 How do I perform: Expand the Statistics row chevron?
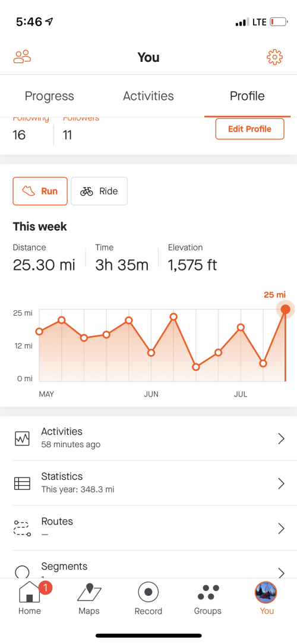(x=281, y=483)
